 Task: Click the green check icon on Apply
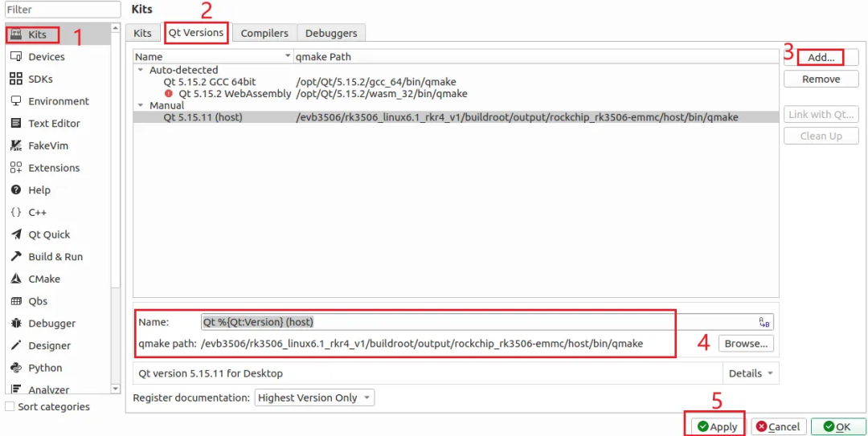703,426
